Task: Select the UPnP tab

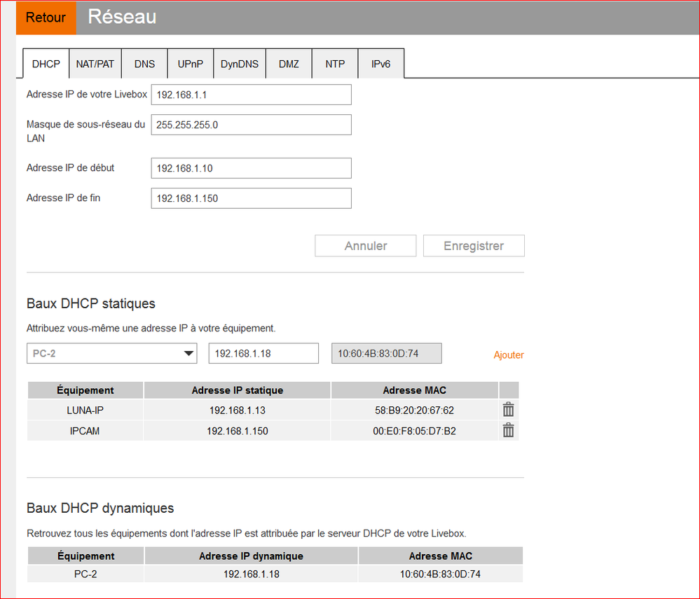Action: click(x=189, y=64)
